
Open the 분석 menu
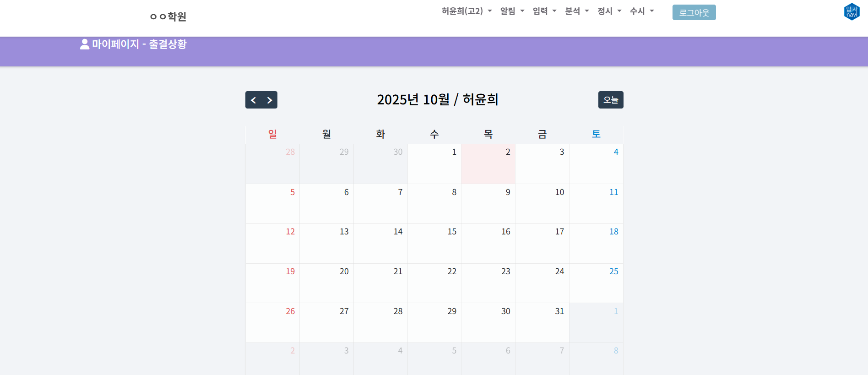tap(577, 11)
